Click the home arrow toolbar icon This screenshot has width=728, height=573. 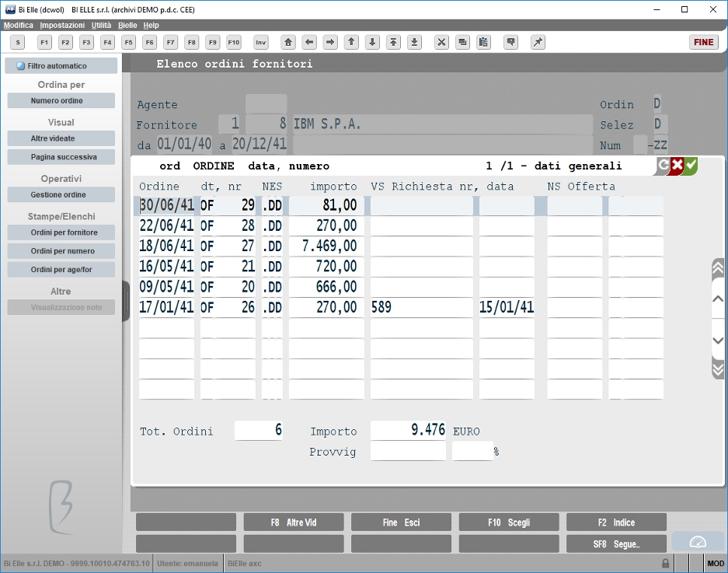coord(287,42)
